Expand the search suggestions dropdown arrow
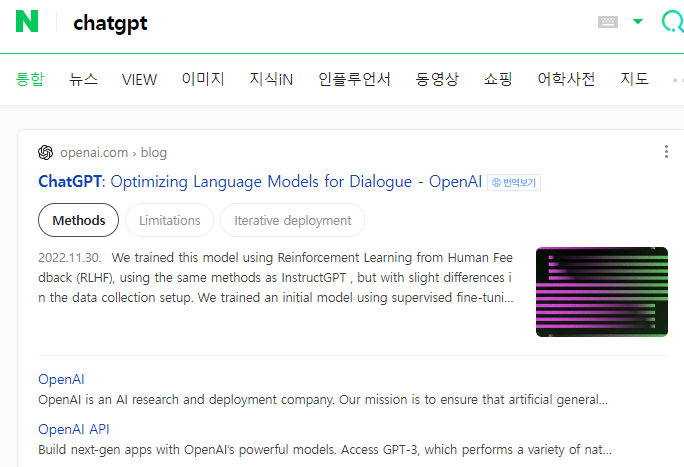684x467 pixels. (x=638, y=21)
